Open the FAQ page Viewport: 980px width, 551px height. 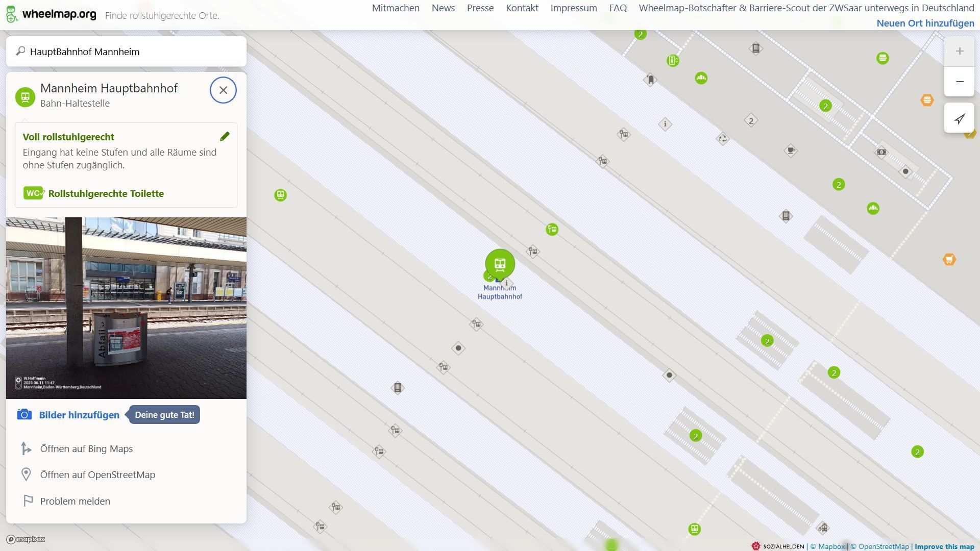618,8
